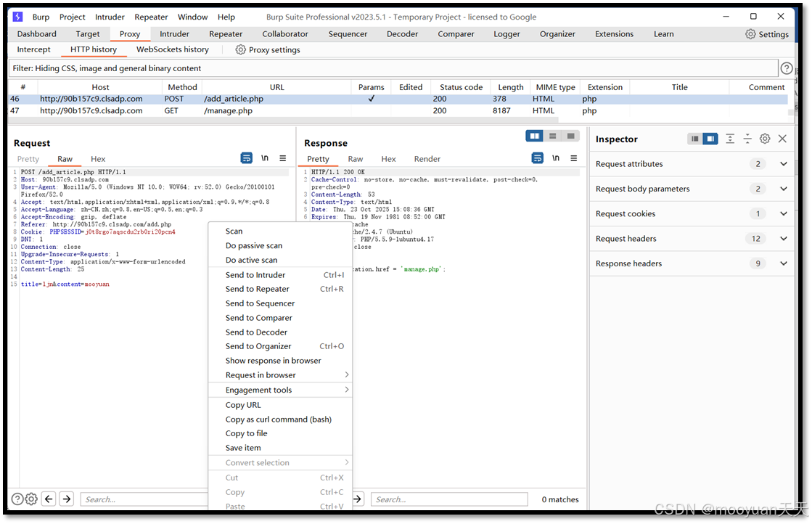Open Settings gear in top bar
Viewport: 812px width, 524px height.
click(x=750, y=34)
